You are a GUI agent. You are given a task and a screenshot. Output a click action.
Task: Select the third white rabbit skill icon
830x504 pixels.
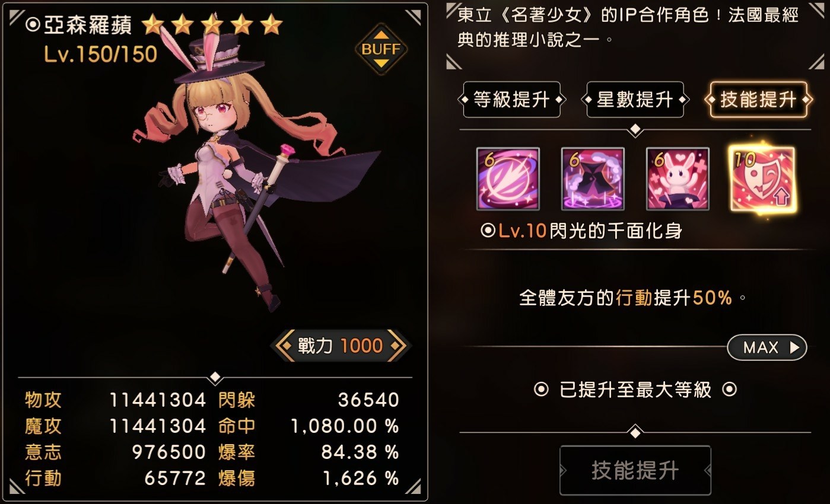(x=678, y=180)
